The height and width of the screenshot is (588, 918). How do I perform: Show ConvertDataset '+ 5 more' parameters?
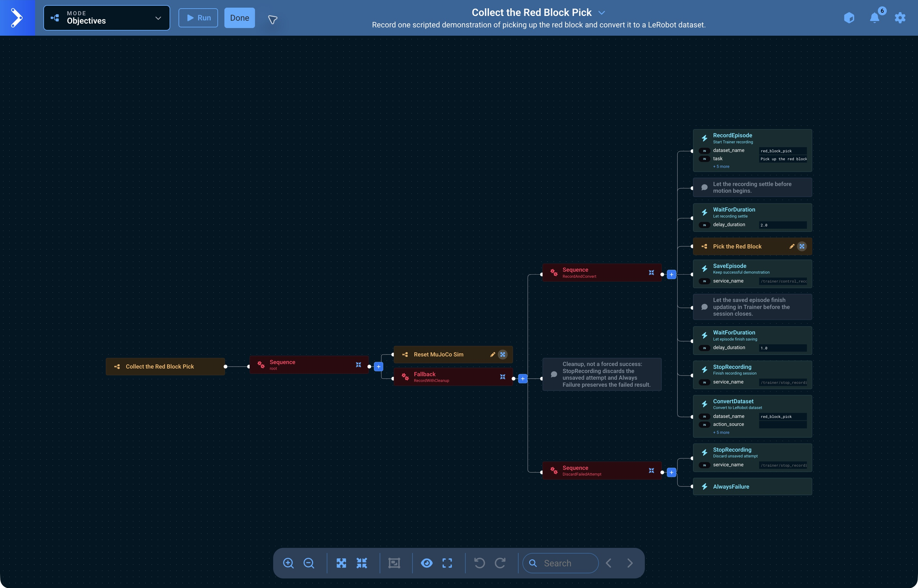pos(721,433)
